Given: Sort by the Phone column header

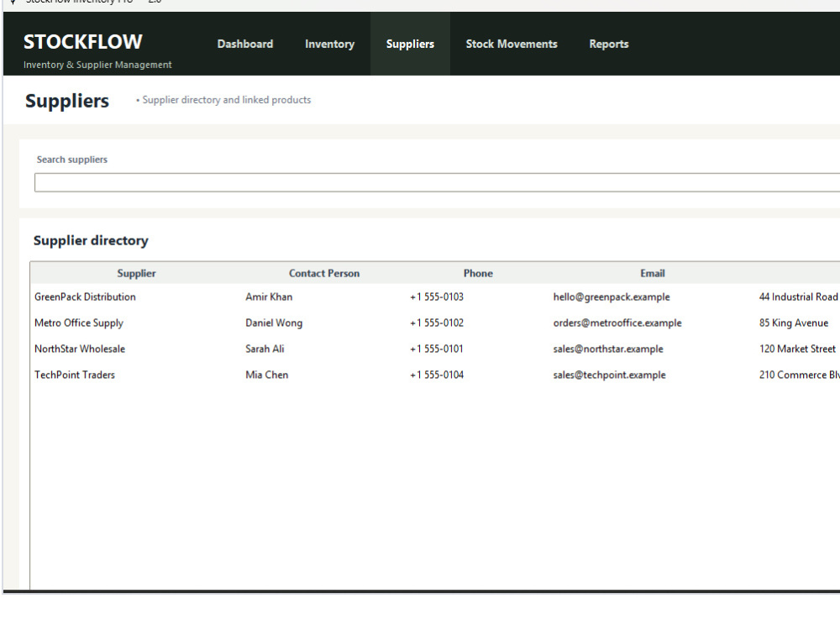Looking at the screenshot, I should click(x=478, y=273).
